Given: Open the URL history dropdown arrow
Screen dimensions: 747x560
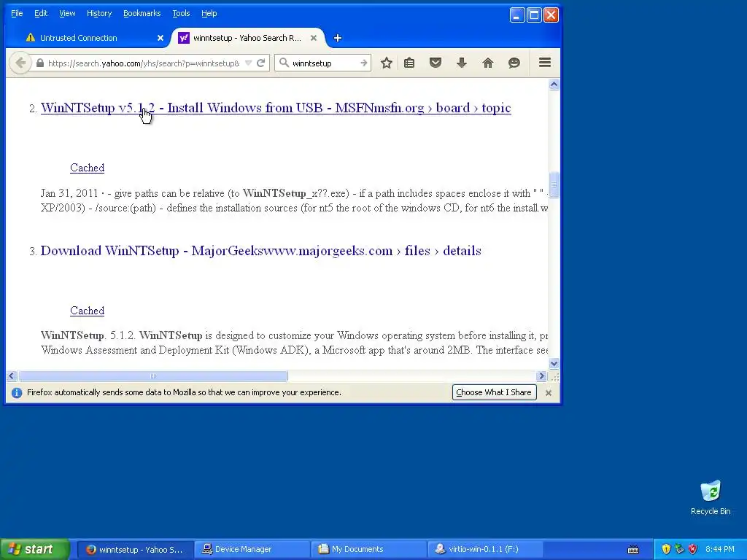Looking at the screenshot, I should pos(248,63).
